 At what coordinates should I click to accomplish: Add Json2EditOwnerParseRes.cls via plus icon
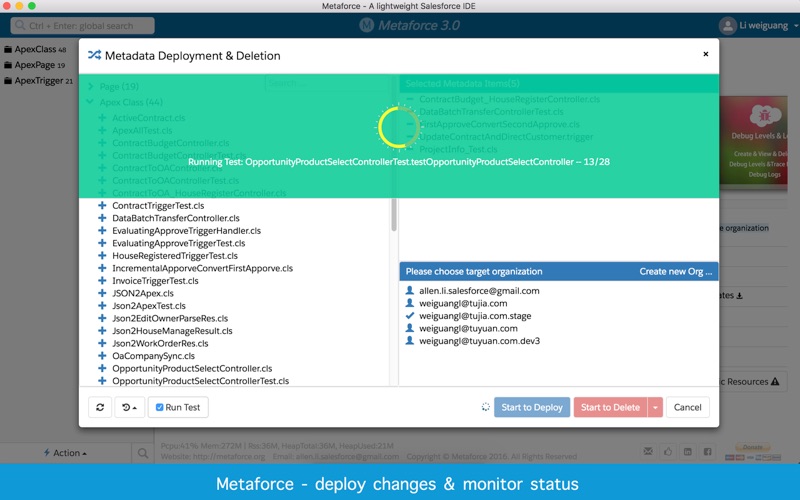[102, 318]
